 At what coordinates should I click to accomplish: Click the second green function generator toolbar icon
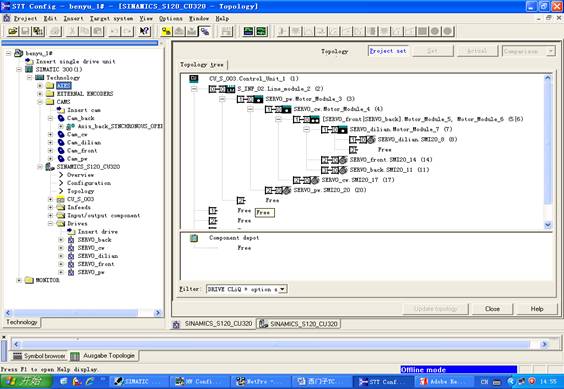click(x=261, y=31)
